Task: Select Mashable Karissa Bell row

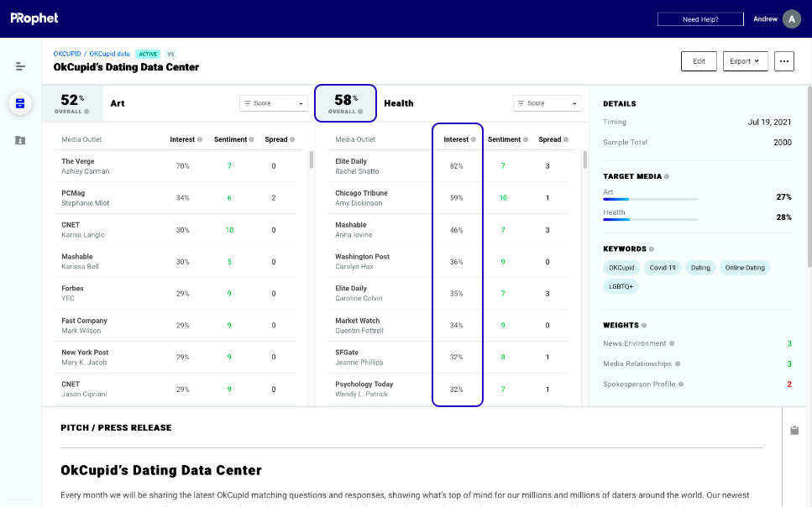Action: click(x=175, y=262)
